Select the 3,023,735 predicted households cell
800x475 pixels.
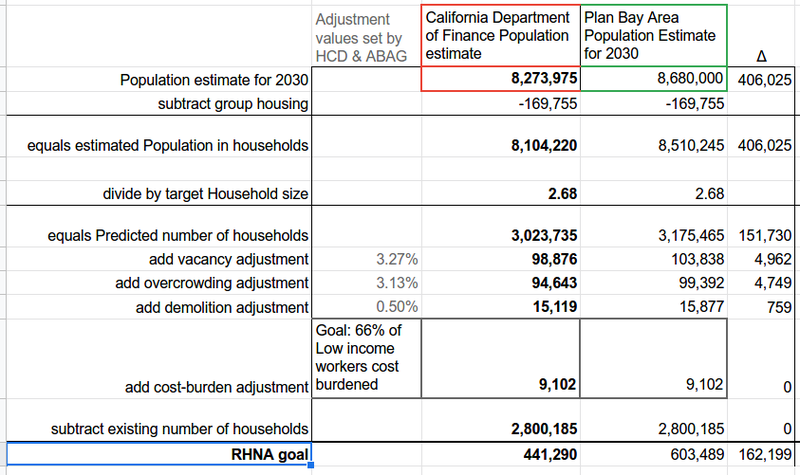pos(498,235)
